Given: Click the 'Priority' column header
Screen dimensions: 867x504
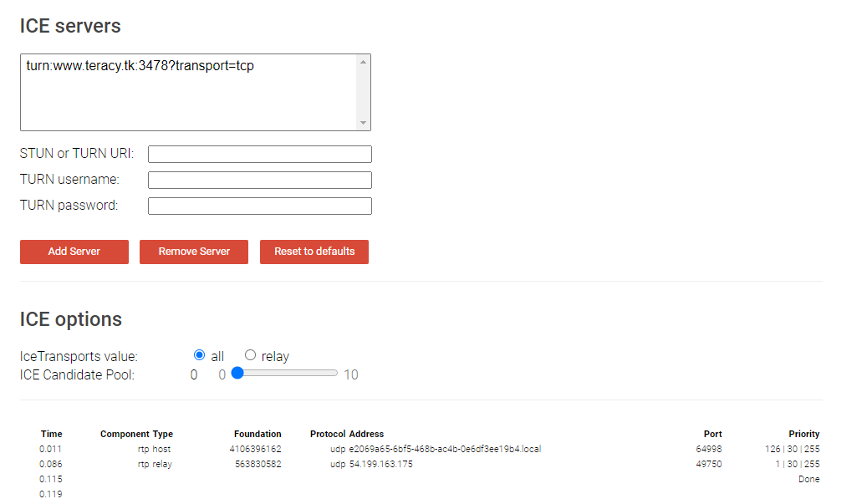Looking at the screenshot, I should tap(804, 434).
